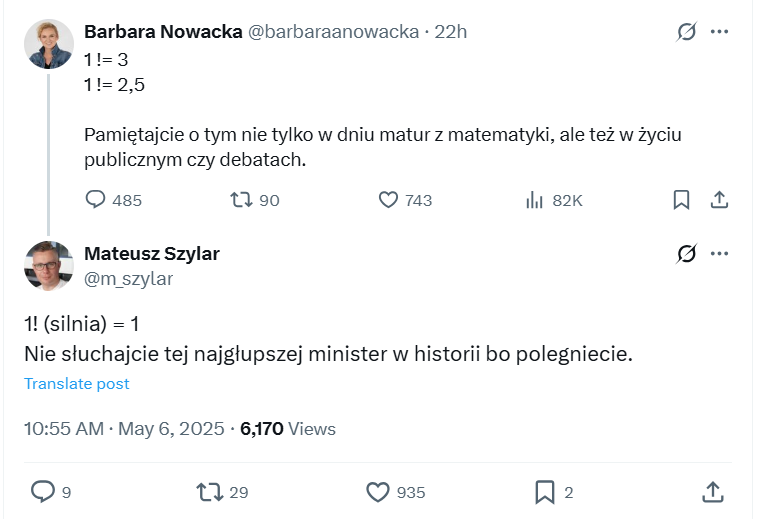Image resolution: width=764 pixels, height=519 pixels.
Task: Reply to Barbara Nowacka's tweet
Action: coord(96,200)
